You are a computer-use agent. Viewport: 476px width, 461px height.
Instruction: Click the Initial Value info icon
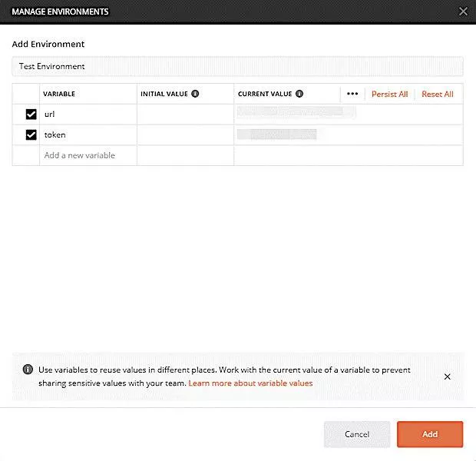point(195,94)
